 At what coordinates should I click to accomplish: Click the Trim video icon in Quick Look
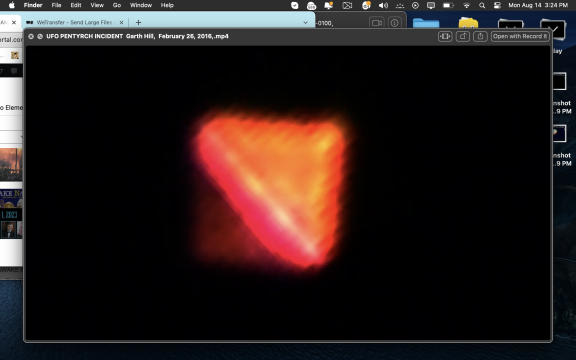tap(445, 36)
